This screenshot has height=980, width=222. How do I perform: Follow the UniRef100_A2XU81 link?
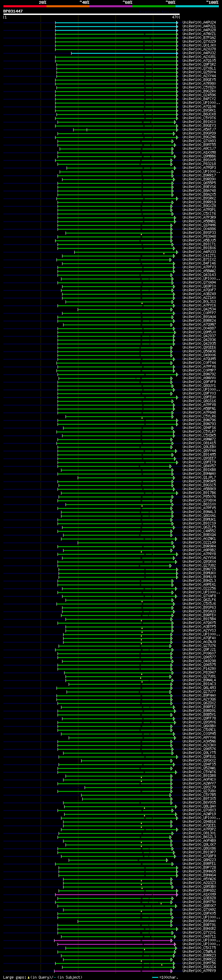[x=199, y=57]
